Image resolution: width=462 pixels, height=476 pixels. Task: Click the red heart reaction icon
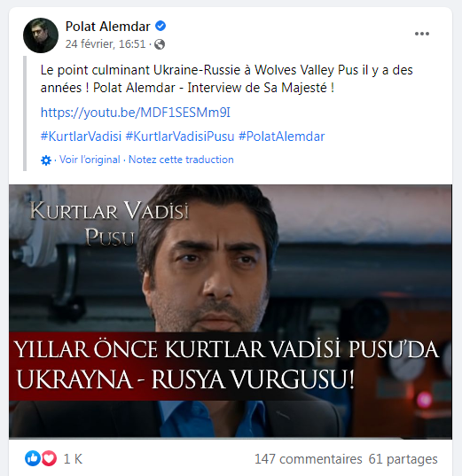pyautogui.click(x=49, y=458)
